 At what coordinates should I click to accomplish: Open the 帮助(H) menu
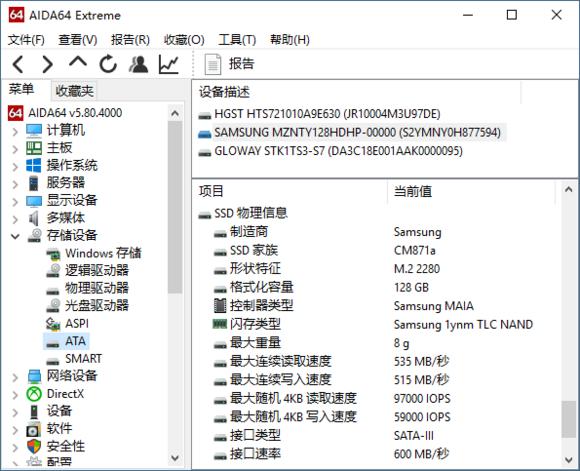click(290, 40)
